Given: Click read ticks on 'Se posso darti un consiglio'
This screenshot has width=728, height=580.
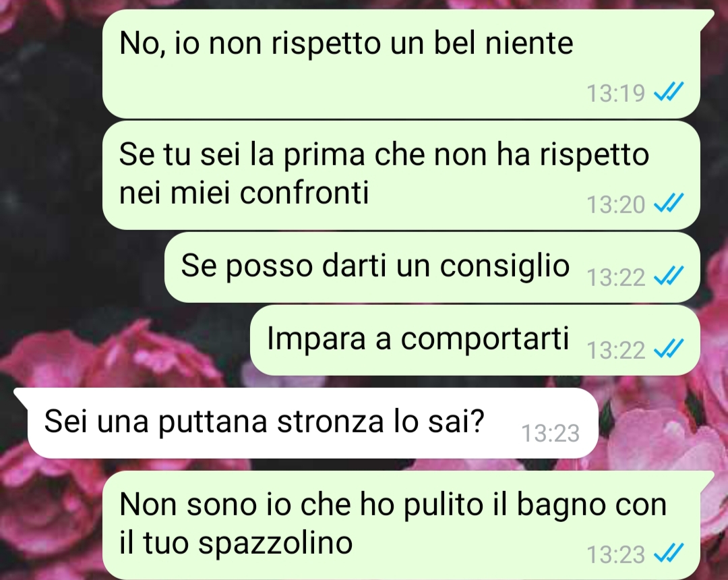Looking at the screenshot, I should [668, 277].
